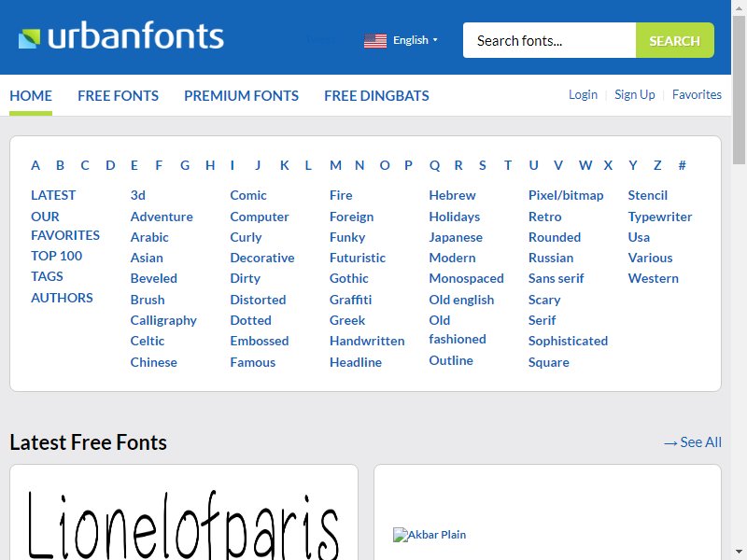The image size is (747, 560).
Task: Go to the PREMIUM FONTS tab
Action: tap(241, 95)
